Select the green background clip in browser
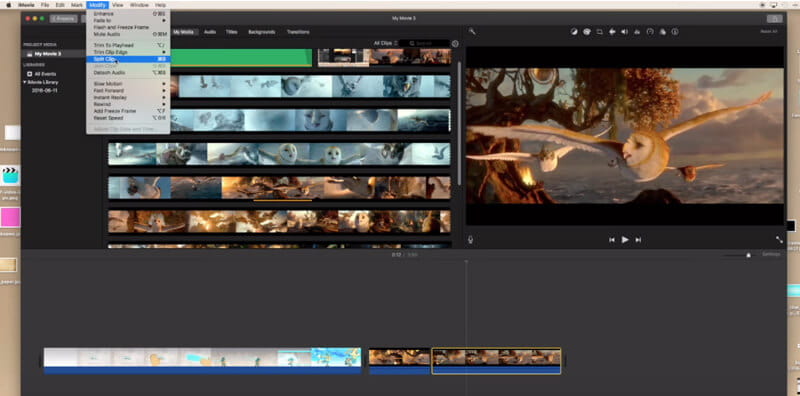The height and width of the screenshot is (396, 800). [x=241, y=58]
